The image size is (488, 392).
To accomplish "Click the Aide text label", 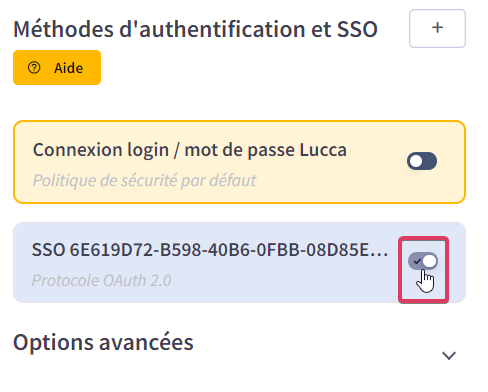I will 68,68.
